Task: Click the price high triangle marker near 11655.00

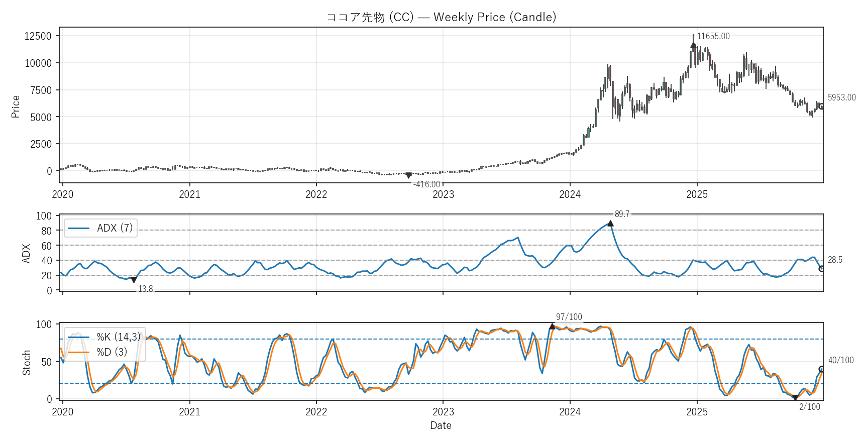Action: coord(693,45)
